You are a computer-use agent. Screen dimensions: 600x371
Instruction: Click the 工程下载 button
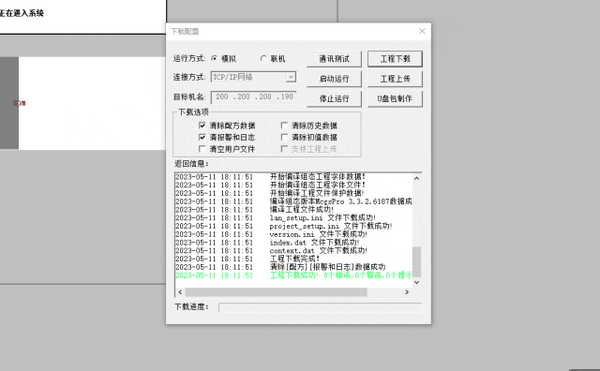[x=395, y=59]
